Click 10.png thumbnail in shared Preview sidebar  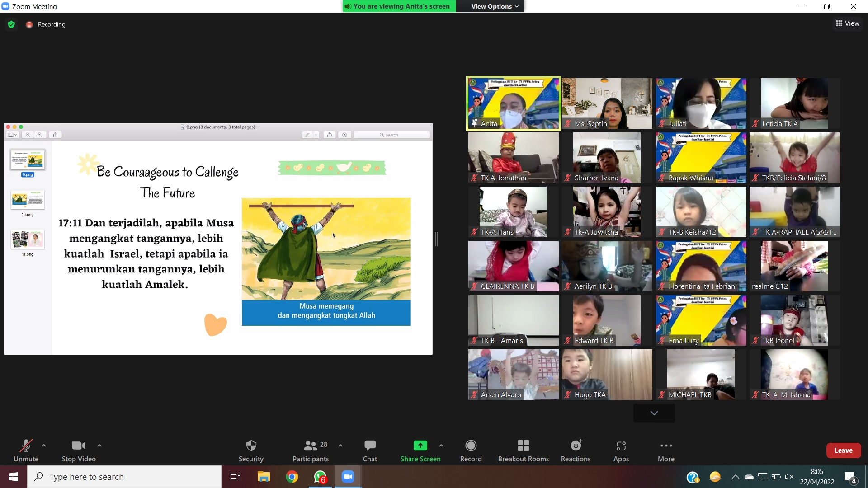(28, 200)
